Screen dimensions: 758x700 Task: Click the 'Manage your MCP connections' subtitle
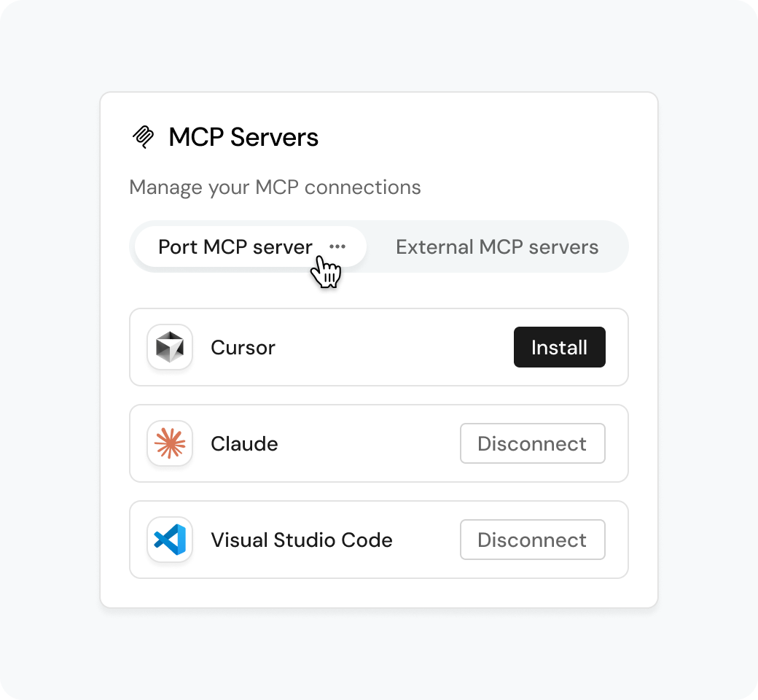(275, 187)
